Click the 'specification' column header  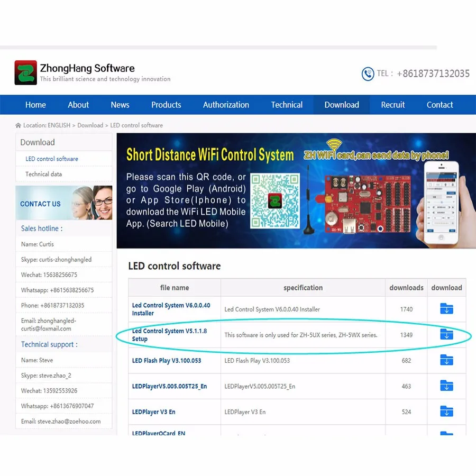point(303,288)
